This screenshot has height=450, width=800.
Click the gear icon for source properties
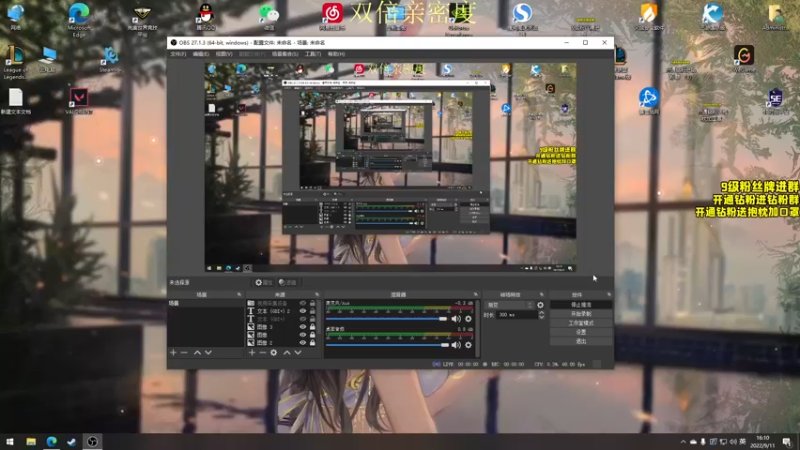[x=273, y=352]
